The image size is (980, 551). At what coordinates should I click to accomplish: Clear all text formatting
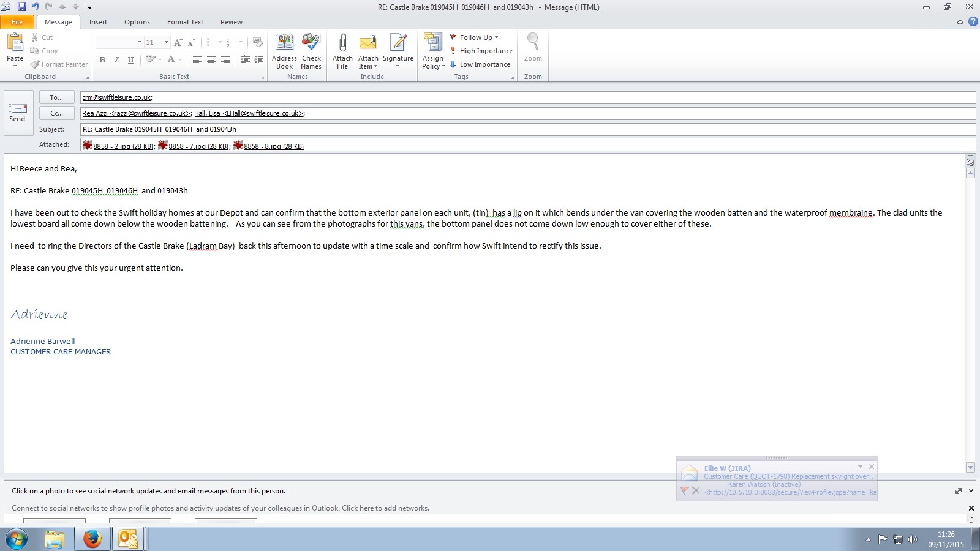coord(258,42)
